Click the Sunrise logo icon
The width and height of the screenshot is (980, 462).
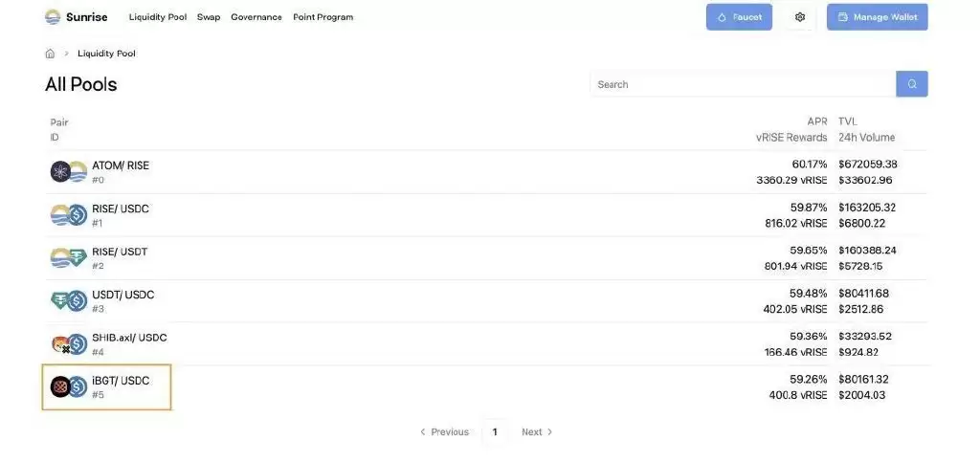[x=53, y=17]
